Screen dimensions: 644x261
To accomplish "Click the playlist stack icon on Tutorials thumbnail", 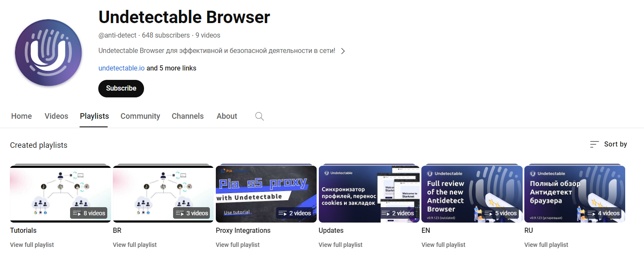I will coord(77,213).
